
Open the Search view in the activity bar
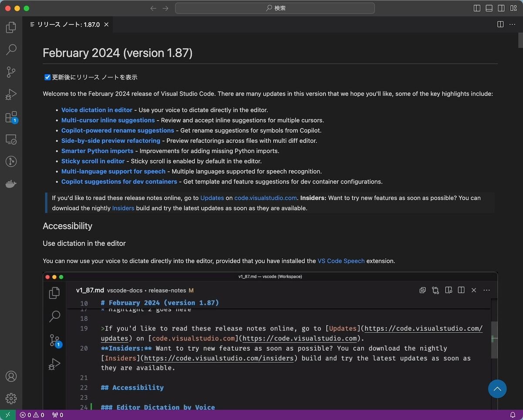point(11,49)
